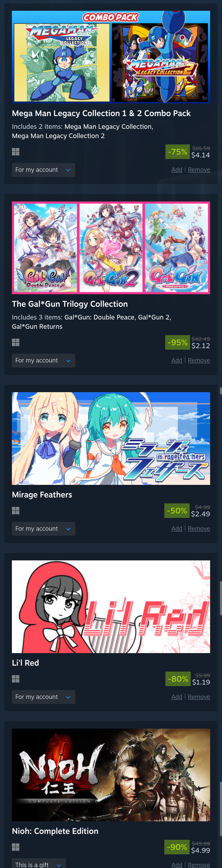Click Windows platform icon under Mega Man Combo Pack
The width and height of the screenshot is (222, 868).
click(x=15, y=152)
